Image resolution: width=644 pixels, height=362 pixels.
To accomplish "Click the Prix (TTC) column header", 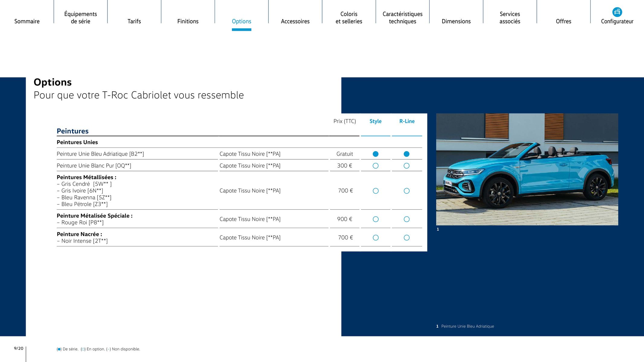I will [344, 121].
